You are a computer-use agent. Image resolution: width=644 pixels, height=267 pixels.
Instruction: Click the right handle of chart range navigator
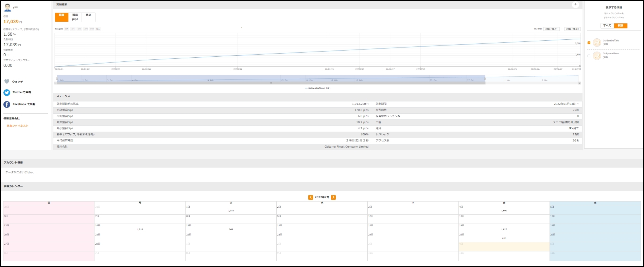tap(485, 78)
